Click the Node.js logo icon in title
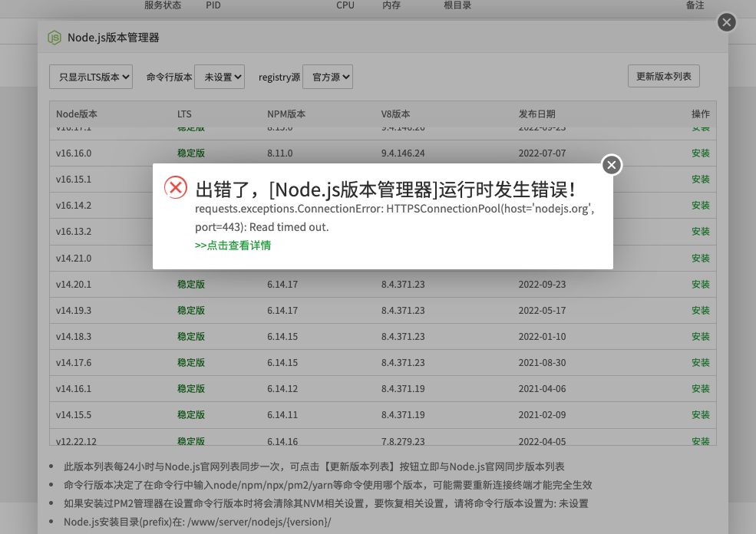Screen dimensions: 756x534 click(54, 38)
